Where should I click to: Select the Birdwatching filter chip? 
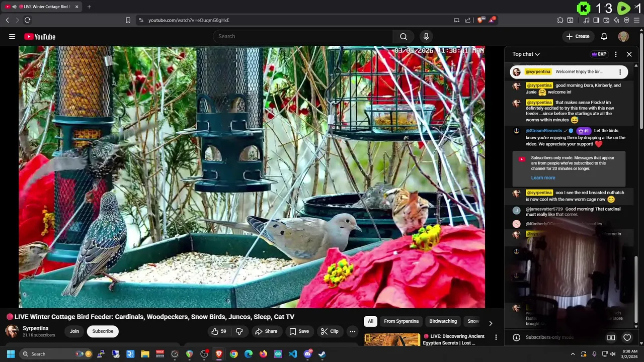click(x=443, y=321)
